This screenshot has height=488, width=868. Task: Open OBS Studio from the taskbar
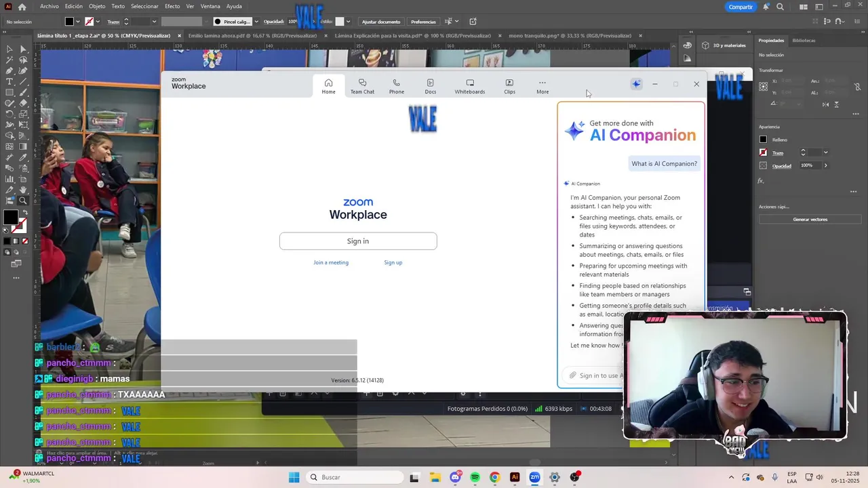coord(574,477)
